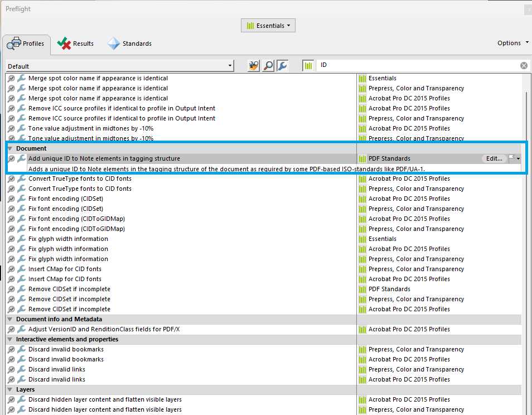
Task: Select the single checks magnifier icon
Action: click(268, 66)
